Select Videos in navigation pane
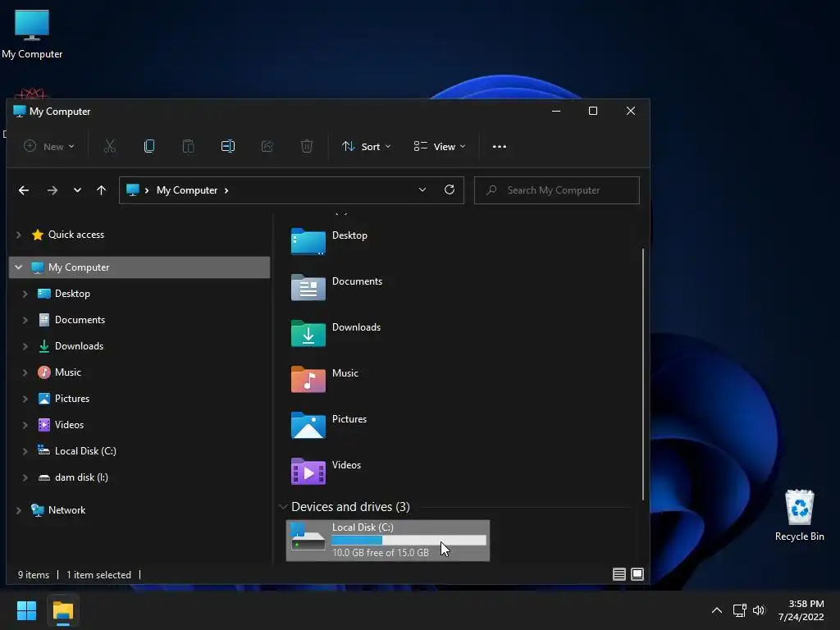The width and height of the screenshot is (840, 630). coord(69,425)
